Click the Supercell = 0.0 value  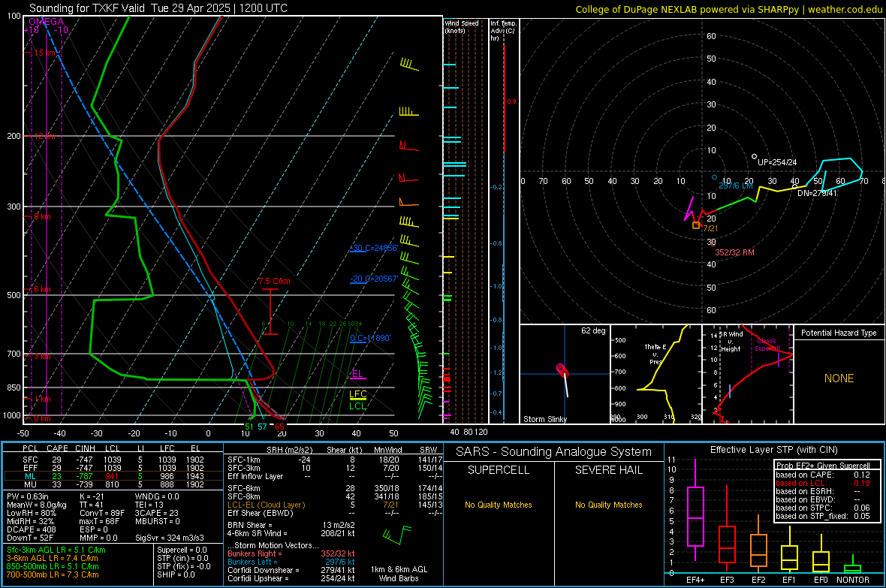coord(182,550)
